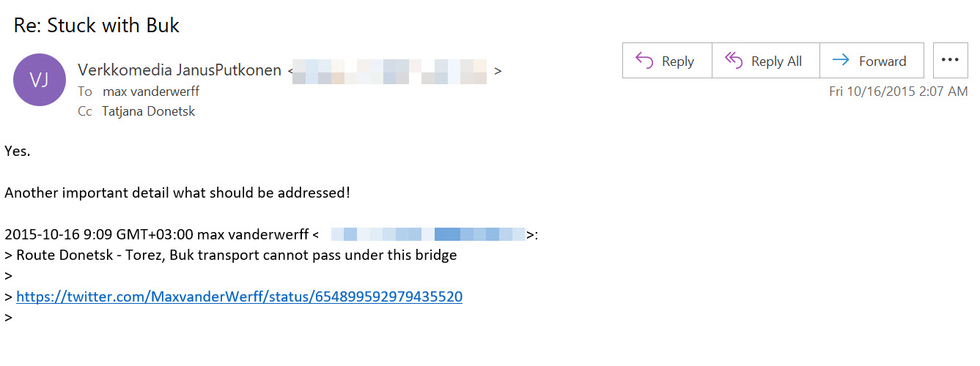This screenshot has width=980, height=366.
Task: Click the email subject Re: Stuck with Buk
Action: pyautogui.click(x=97, y=26)
